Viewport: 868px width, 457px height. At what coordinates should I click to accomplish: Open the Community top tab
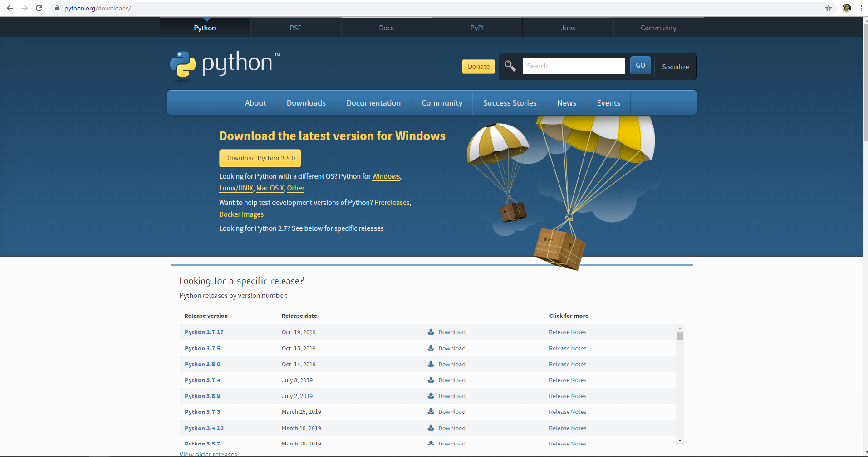tap(659, 28)
